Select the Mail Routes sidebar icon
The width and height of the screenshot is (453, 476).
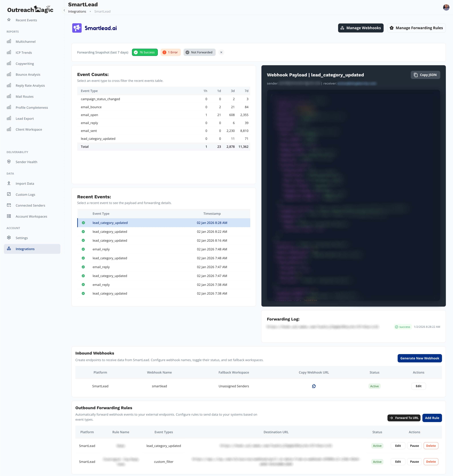point(9,96)
